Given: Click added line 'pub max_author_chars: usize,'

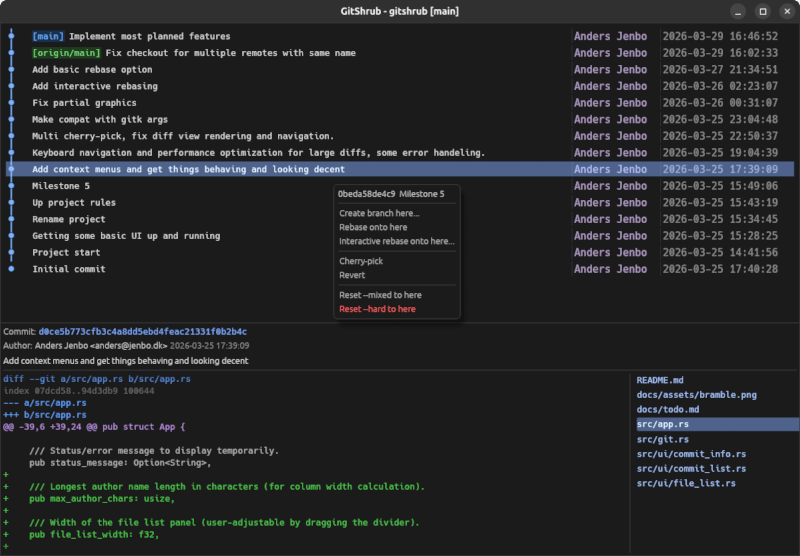Looking at the screenshot, I should (x=102, y=499).
